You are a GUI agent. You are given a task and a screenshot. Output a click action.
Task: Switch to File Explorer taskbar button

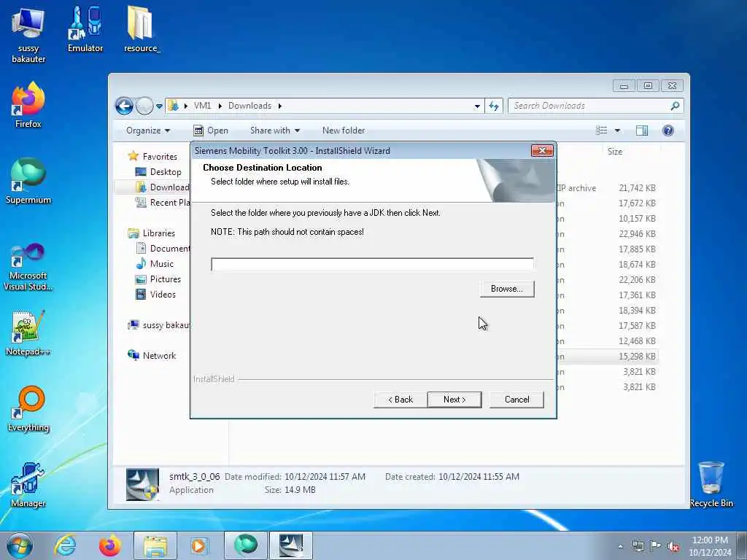155,545
